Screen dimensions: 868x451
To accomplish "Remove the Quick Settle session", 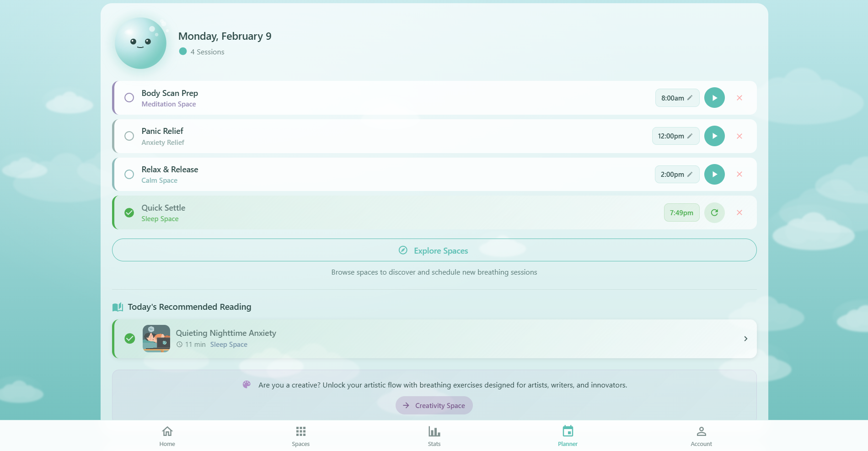I will click(x=739, y=213).
